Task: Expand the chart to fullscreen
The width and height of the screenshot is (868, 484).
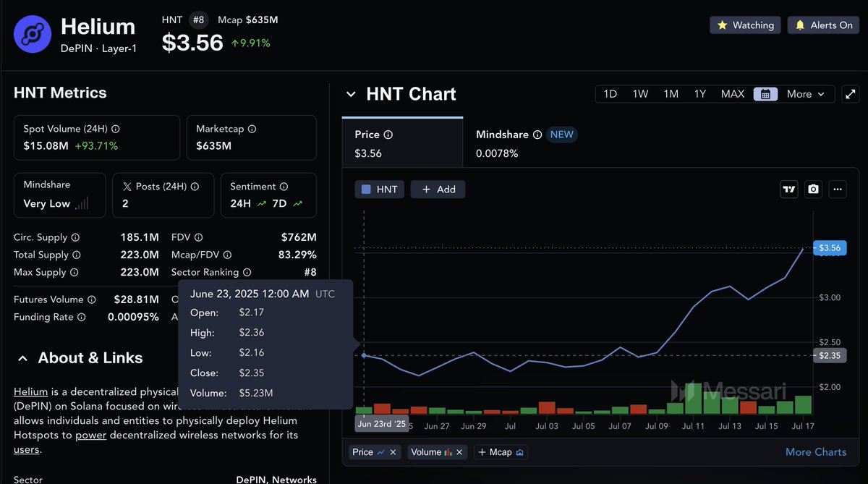Action: (849, 94)
